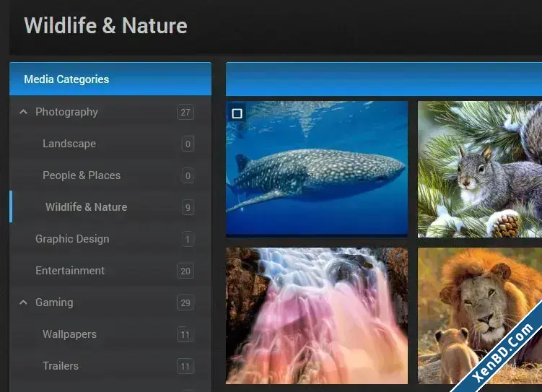
Task: Click the Gaming count badge 29
Action: [x=185, y=302]
